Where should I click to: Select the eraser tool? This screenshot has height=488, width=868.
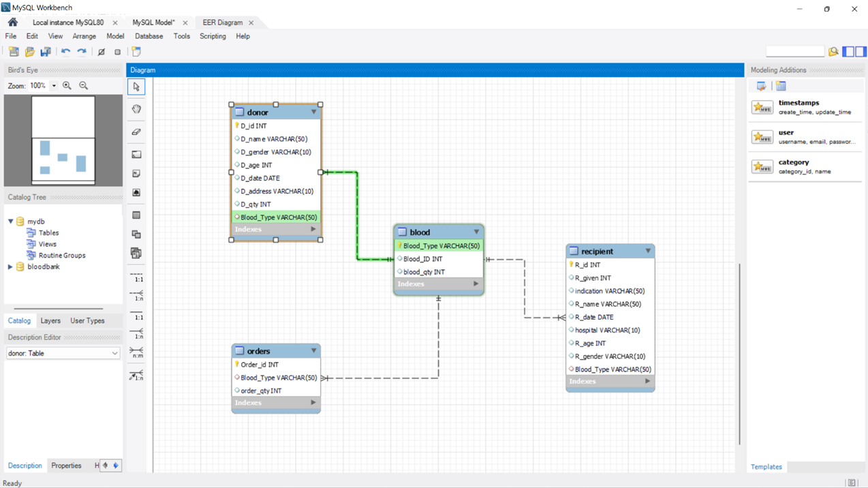point(136,132)
